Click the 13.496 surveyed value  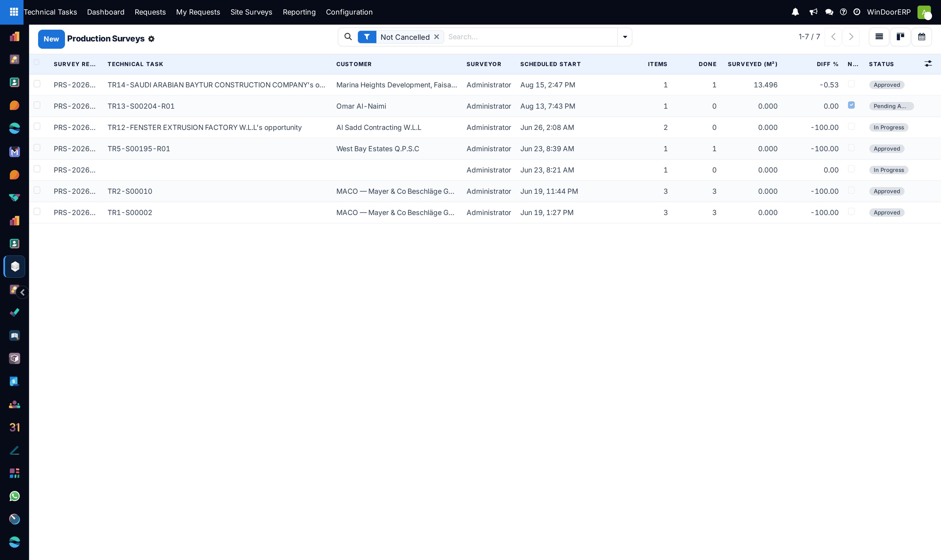point(765,85)
